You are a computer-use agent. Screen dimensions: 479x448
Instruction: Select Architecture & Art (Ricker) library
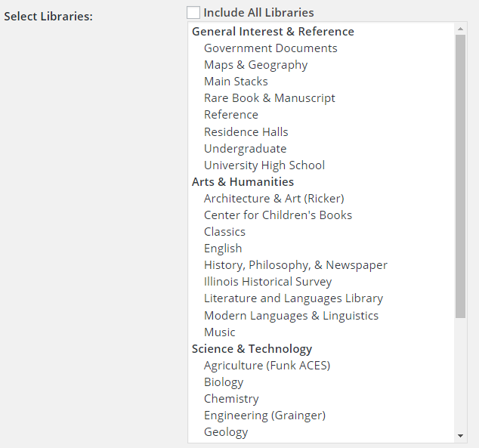[273, 199]
